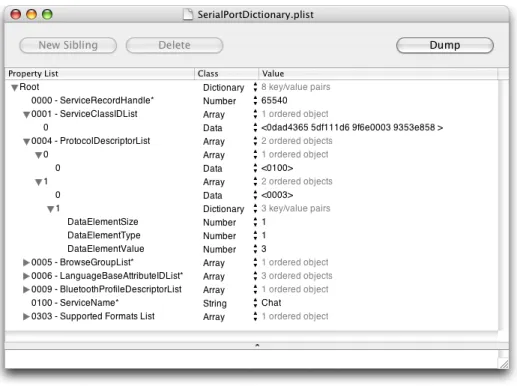Open class popup for BrowseGroupList row
Screen dimensions: 517x386
tap(255, 262)
